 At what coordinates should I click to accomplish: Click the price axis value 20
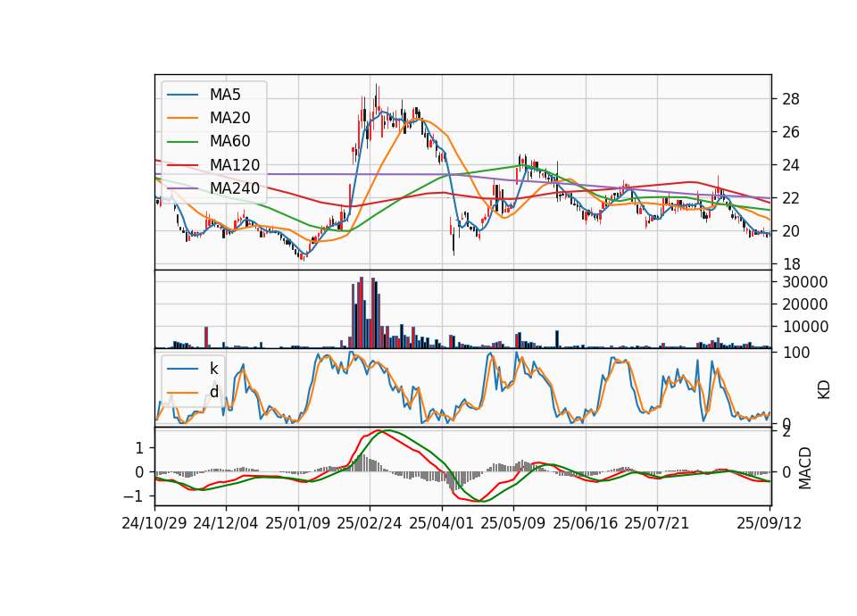(x=791, y=231)
